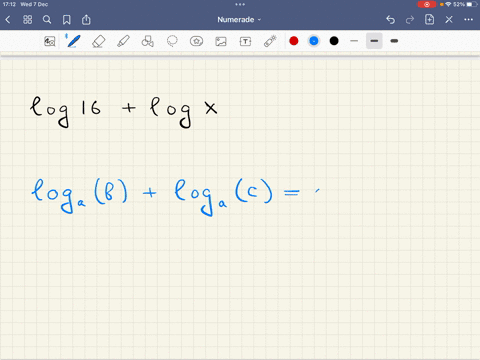Select the thickest stroke width
Viewport: 480px width, 360px height.
pyautogui.click(x=394, y=41)
